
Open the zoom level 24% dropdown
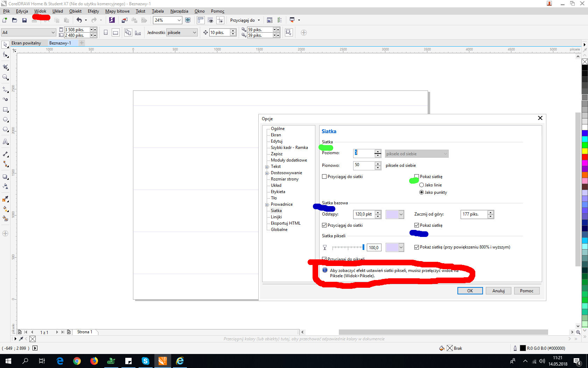click(x=179, y=20)
